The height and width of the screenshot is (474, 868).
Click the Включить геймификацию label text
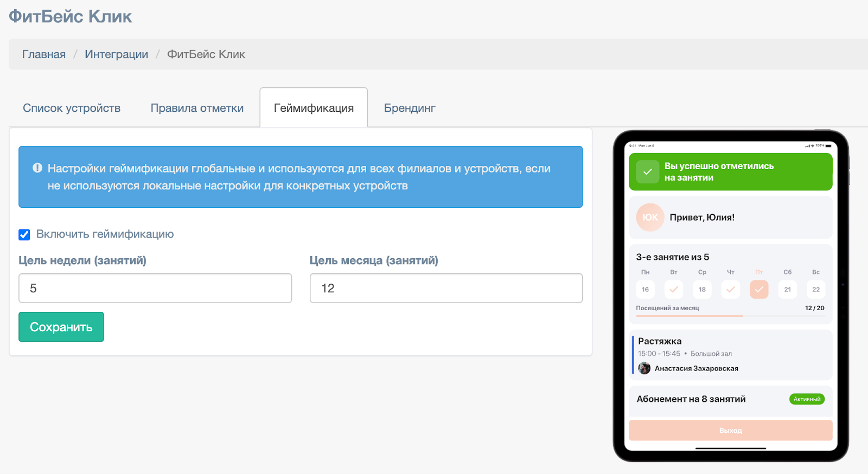point(105,234)
